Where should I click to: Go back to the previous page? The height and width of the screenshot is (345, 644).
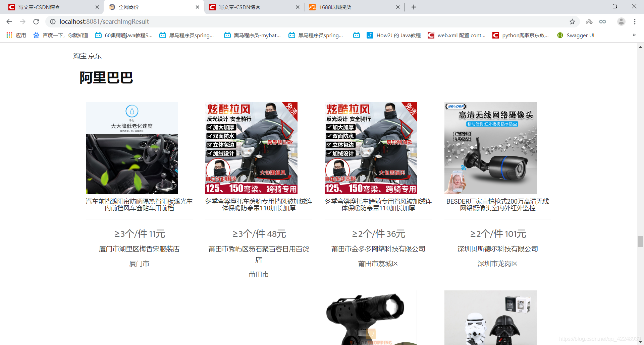[9, 22]
